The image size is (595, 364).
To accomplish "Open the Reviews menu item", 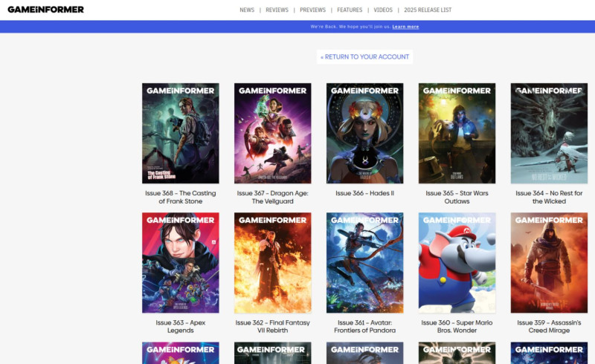I will pyautogui.click(x=277, y=10).
